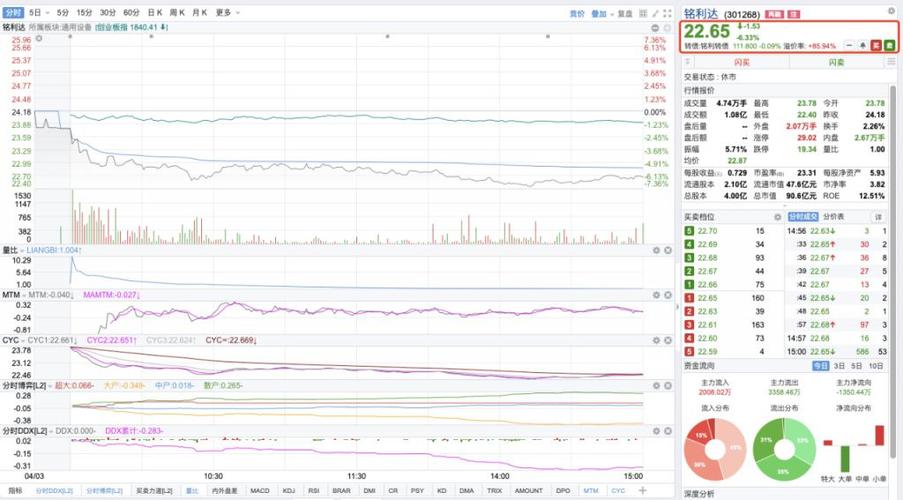This screenshot has height=500, width=903.
Task: Open the list menu icon beside 闪卖
Action: click(x=892, y=62)
